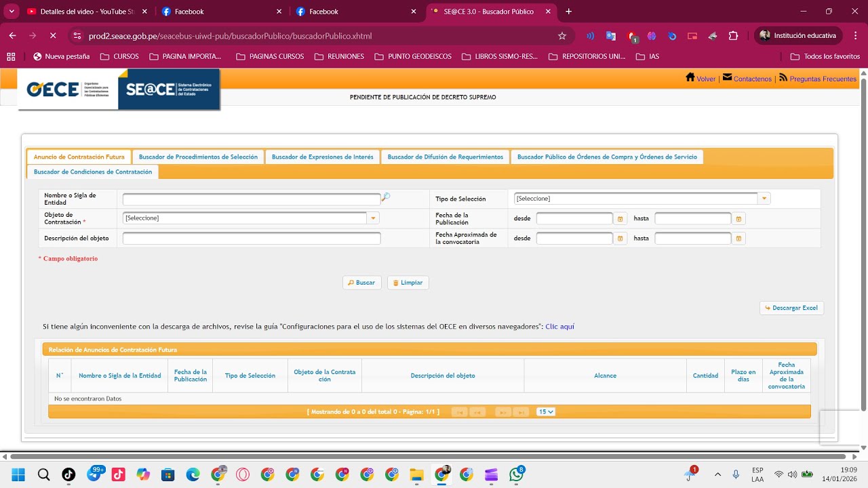Click the Nombre o Sigla de la Entidad header
The height and width of the screenshot is (488, 868).
coord(119,375)
